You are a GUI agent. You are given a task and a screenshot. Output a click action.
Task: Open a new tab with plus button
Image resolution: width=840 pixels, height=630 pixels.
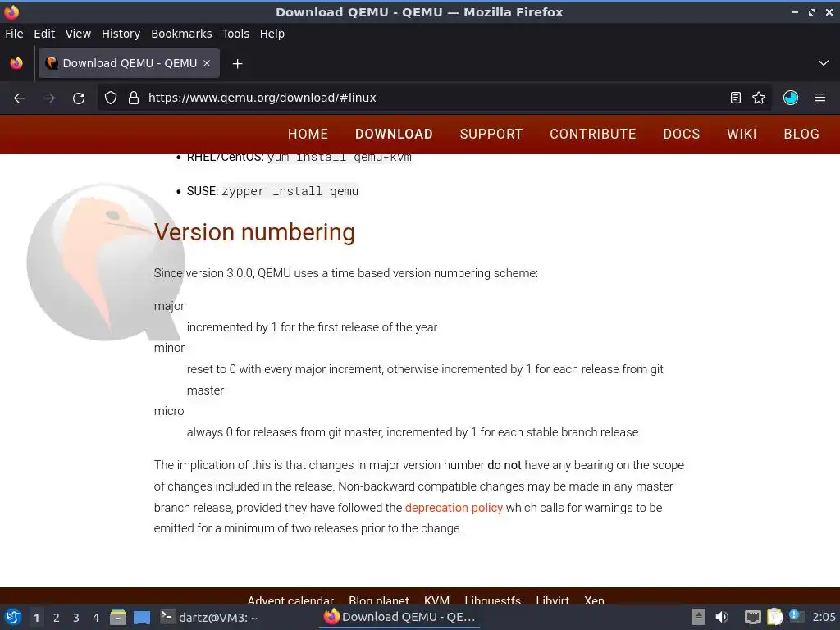click(x=237, y=64)
